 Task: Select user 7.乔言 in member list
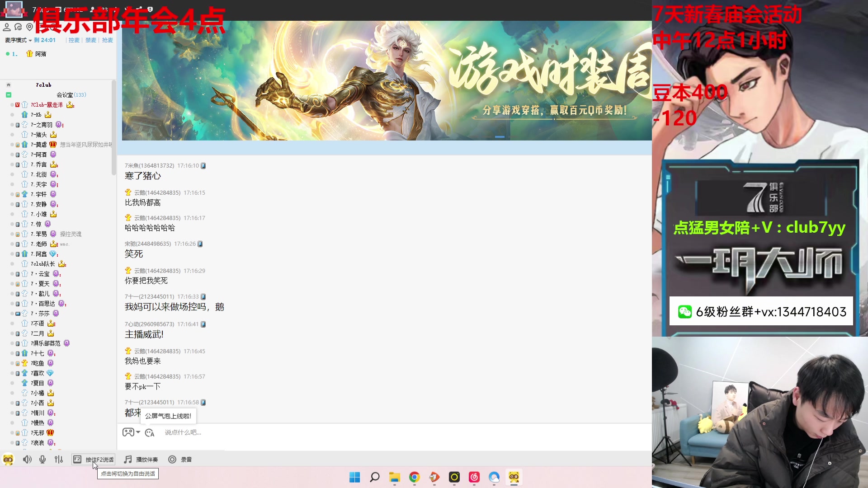point(39,164)
